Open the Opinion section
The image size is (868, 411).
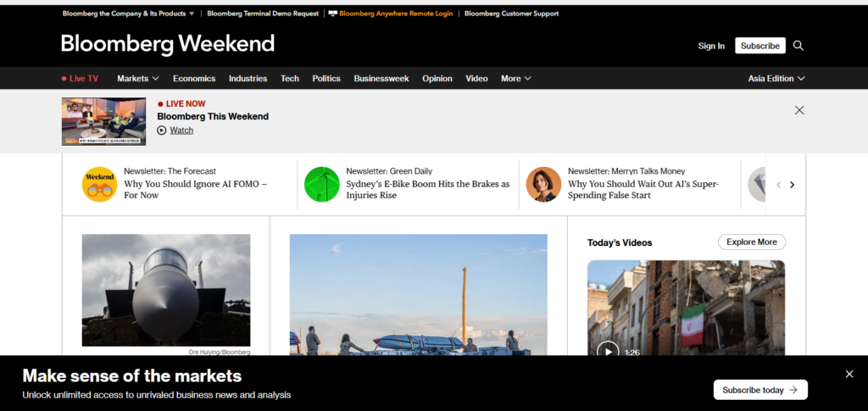437,79
